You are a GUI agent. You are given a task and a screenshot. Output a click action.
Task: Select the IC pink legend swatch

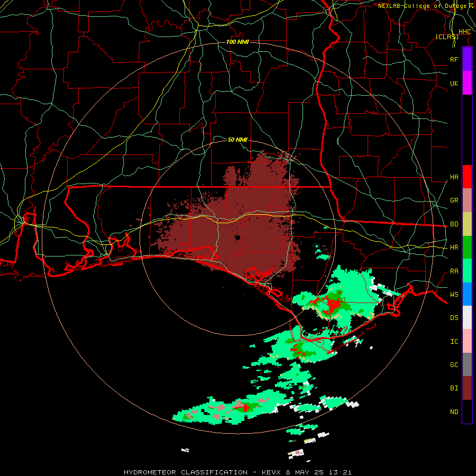tap(467, 341)
